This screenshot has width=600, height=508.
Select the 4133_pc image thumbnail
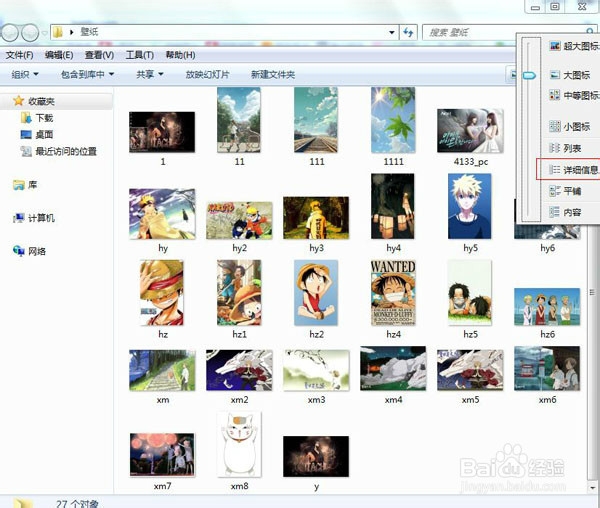pyautogui.click(x=470, y=131)
